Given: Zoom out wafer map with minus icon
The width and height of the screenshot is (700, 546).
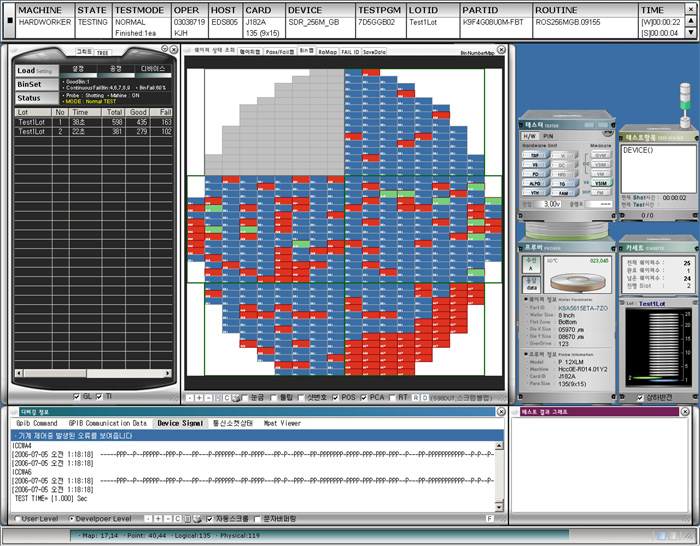Looking at the screenshot, I should (208, 398).
